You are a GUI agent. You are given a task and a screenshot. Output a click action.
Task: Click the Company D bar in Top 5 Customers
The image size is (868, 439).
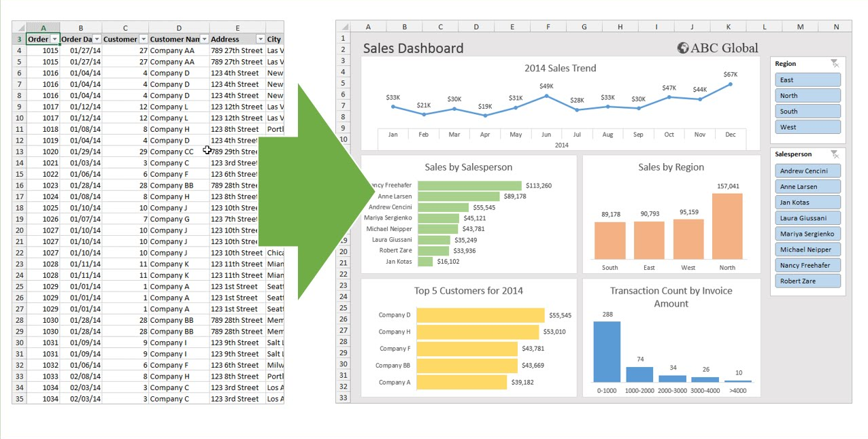pos(480,315)
